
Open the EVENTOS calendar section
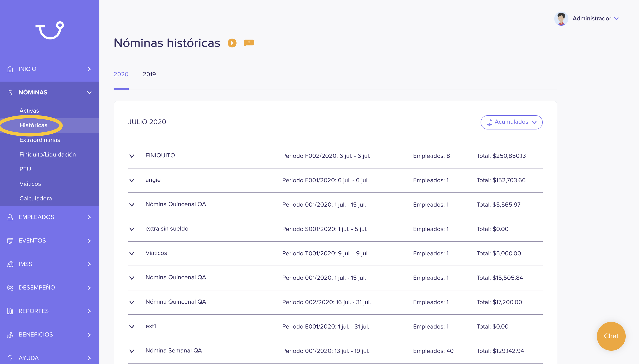[49, 241]
